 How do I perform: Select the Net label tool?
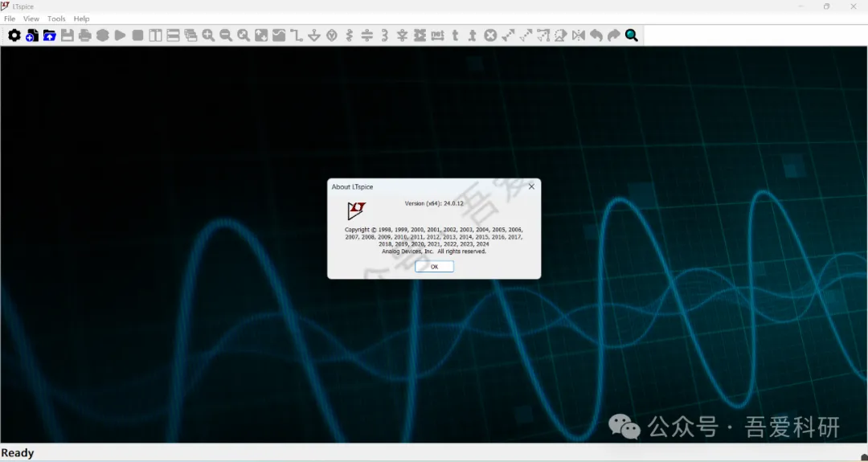(438, 35)
